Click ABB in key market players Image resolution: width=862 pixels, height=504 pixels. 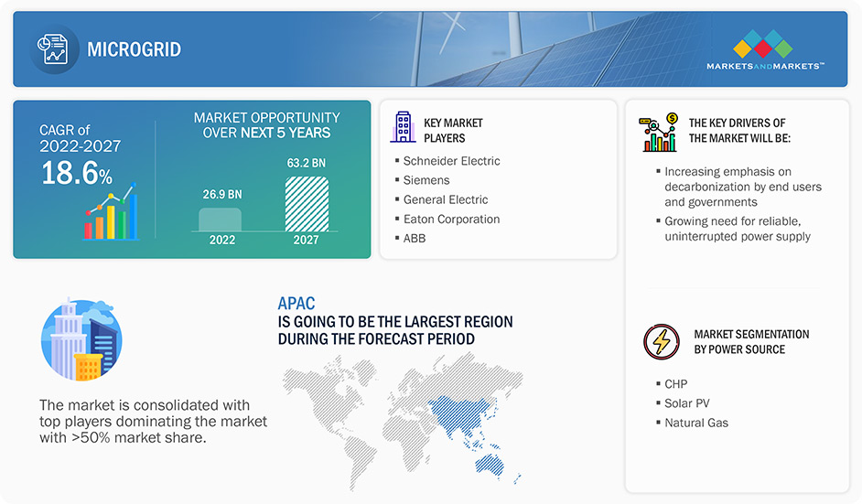point(415,239)
